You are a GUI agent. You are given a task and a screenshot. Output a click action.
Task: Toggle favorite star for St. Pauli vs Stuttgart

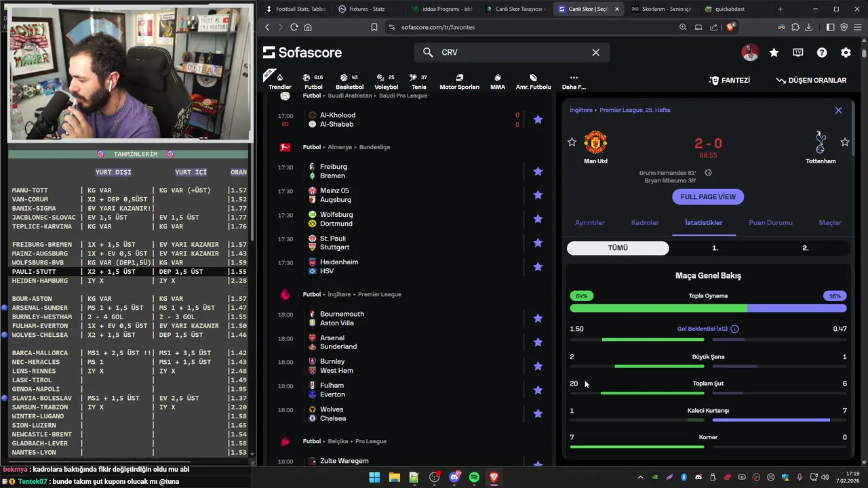pos(538,243)
